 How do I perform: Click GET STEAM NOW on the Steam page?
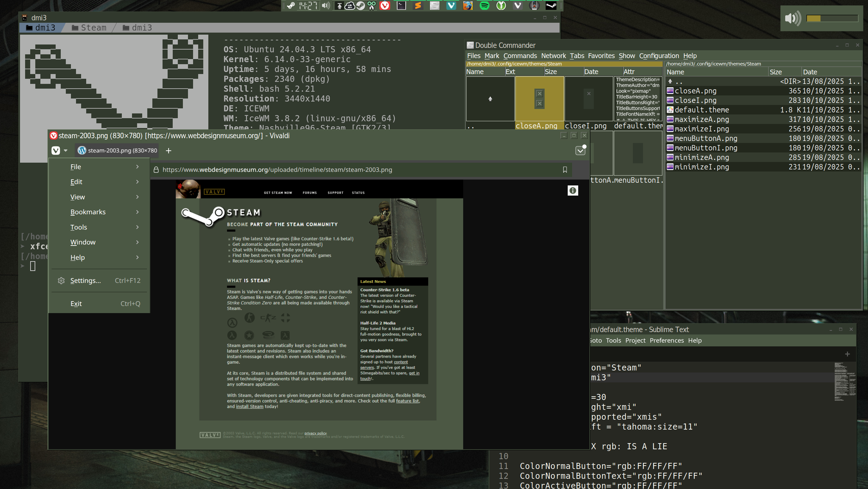(x=278, y=193)
